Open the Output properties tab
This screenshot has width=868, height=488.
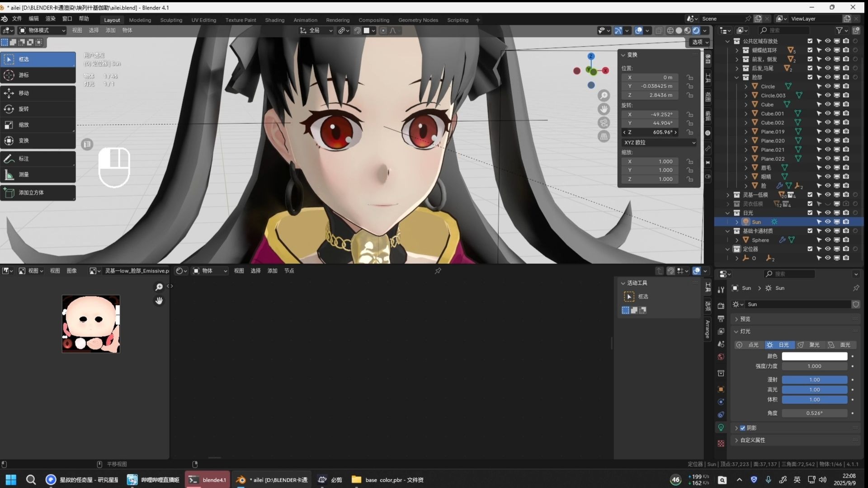(721, 319)
